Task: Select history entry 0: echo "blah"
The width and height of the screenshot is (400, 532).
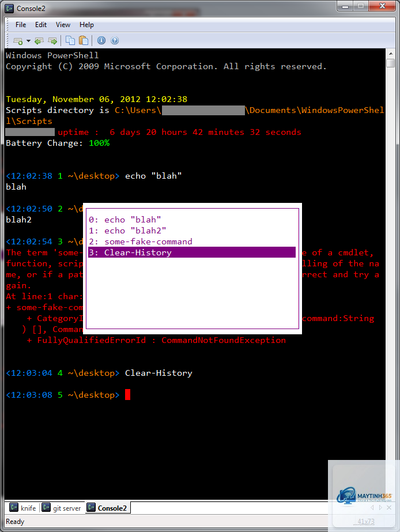Action: pyautogui.click(x=192, y=220)
